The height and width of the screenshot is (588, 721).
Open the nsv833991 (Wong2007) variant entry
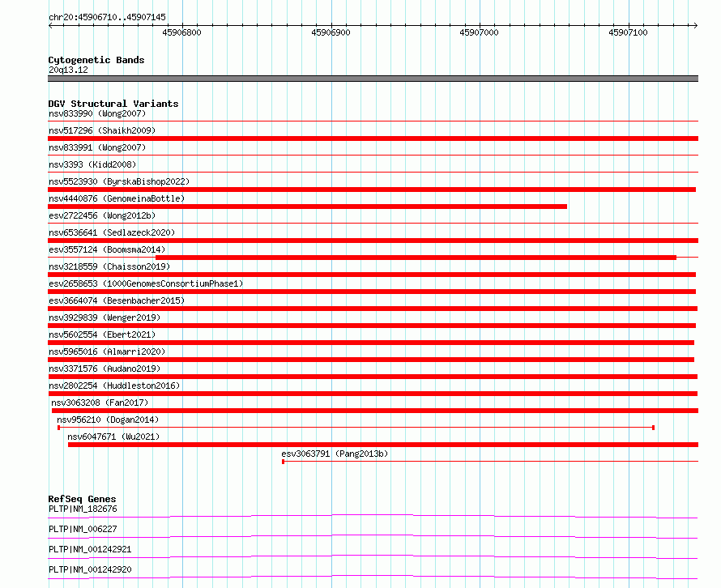click(97, 147)
